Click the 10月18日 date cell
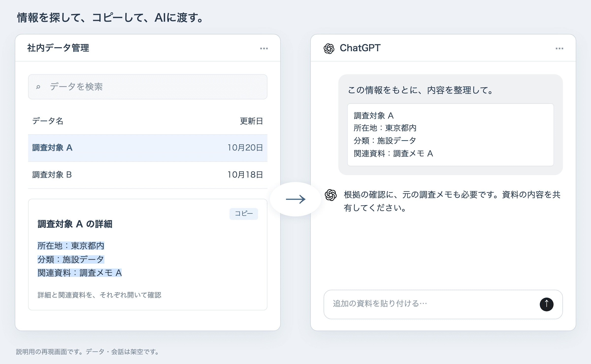Screen dimensions: 591x364 click(245, 175)
